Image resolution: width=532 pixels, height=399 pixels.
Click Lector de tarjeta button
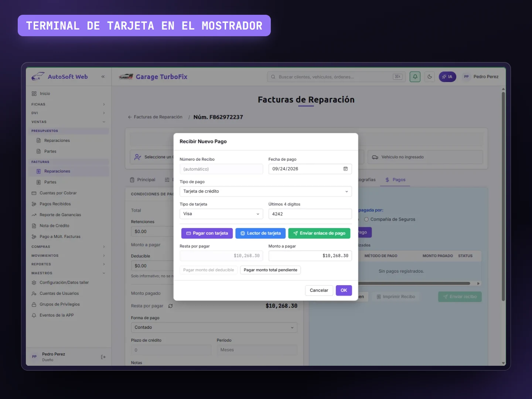[x=260, y=233]
